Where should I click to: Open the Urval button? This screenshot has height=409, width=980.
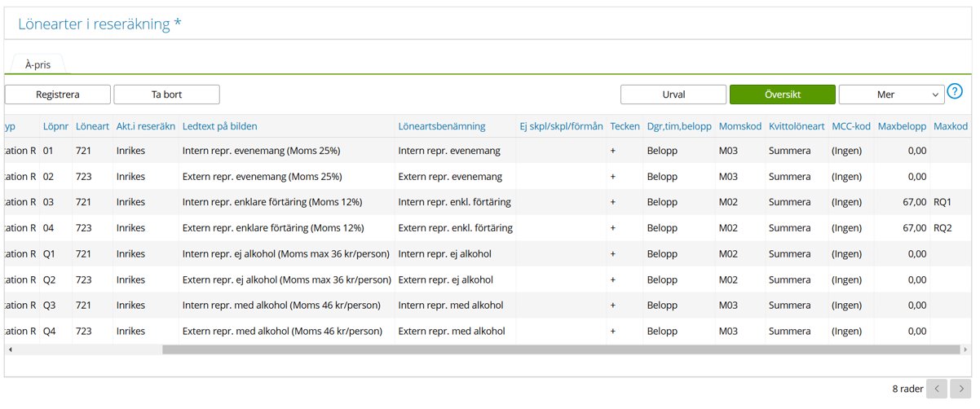pyautogui.click(x=673, y=95)
